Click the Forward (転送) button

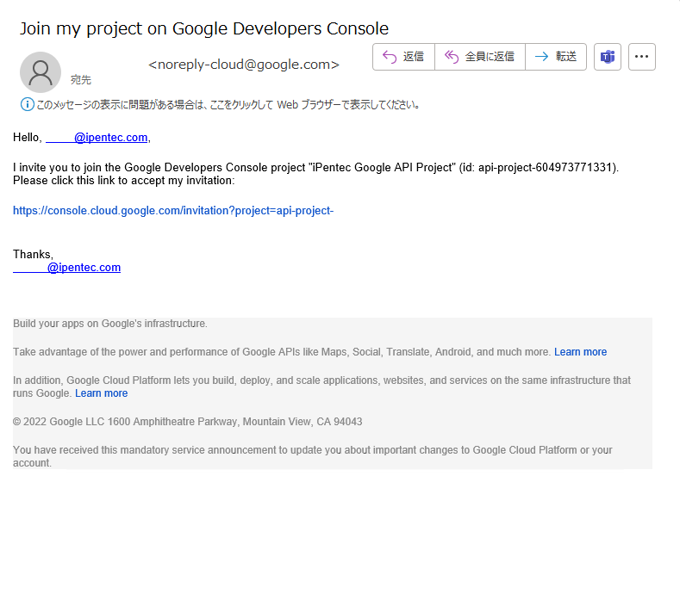point(556,57)
